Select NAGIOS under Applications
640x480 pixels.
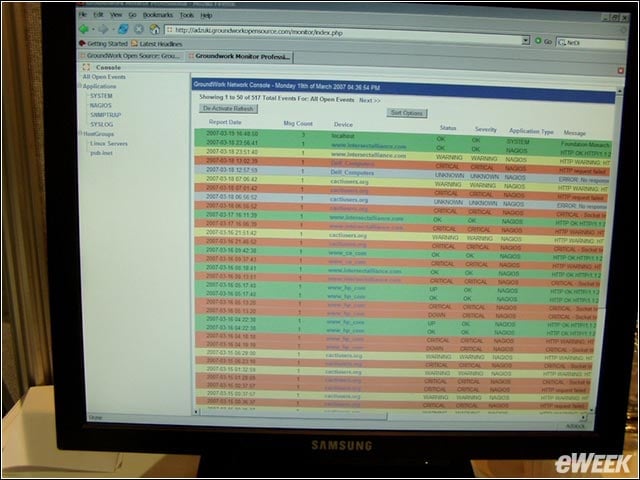100,105
